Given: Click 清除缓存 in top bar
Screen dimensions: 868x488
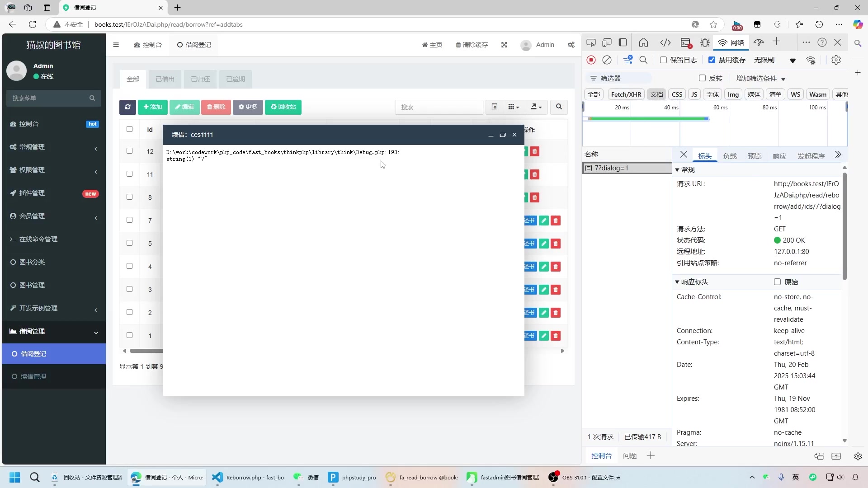Looking at the screenshot, I should click(472, 45).
